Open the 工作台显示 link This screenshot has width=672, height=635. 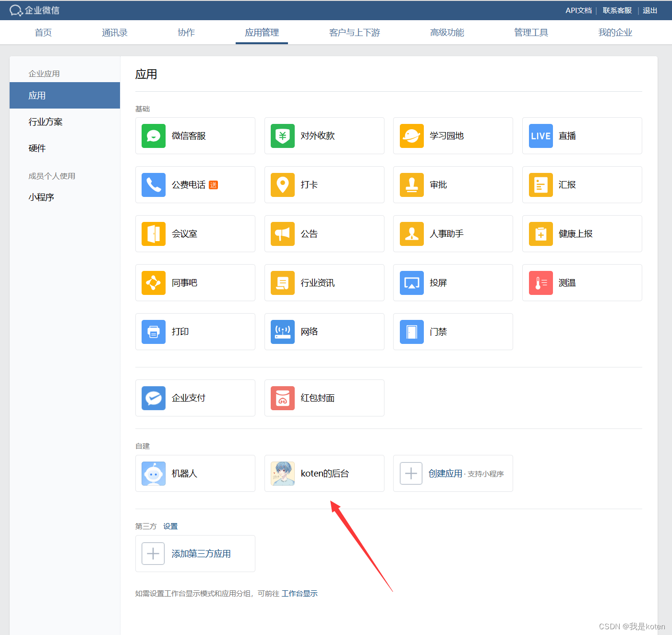pyautogui.click(x=300, y=594)
